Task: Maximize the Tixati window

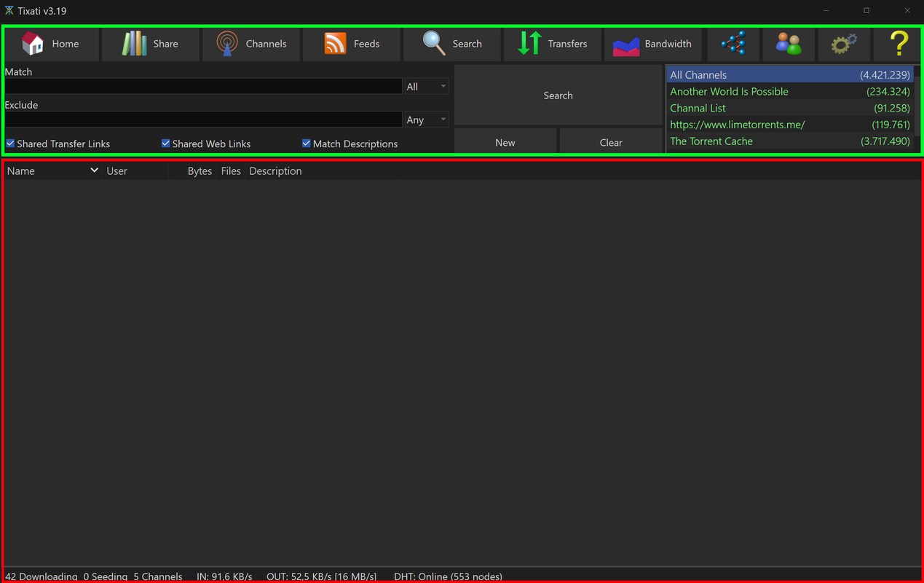Action: click(x=866, y=10)
